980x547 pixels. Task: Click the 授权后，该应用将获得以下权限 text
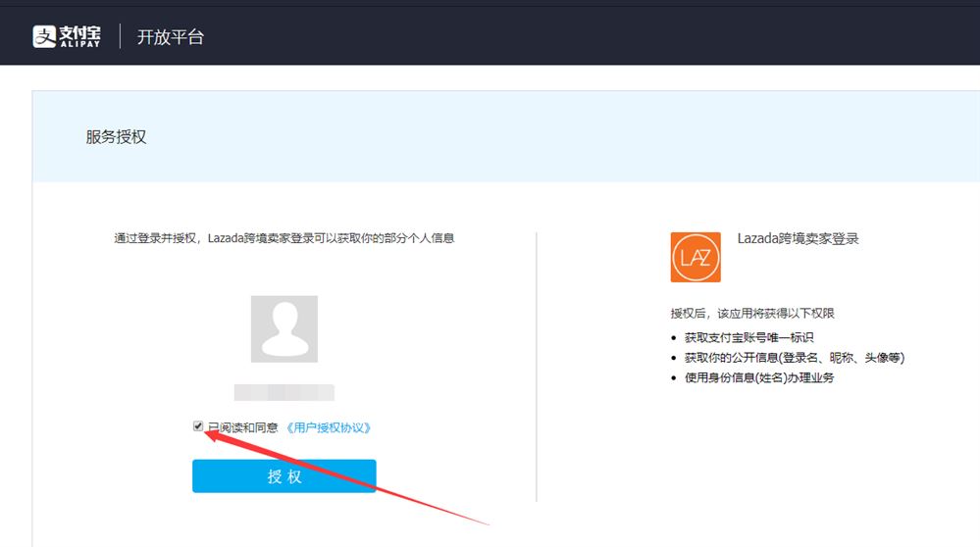(x=752, y=314)
